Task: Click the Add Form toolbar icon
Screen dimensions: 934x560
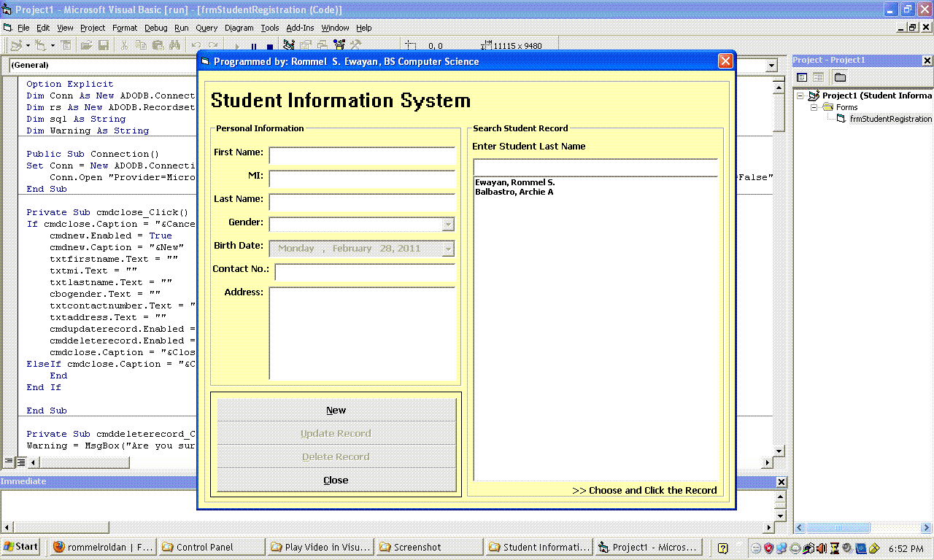Action: click(x=41, y=45)
